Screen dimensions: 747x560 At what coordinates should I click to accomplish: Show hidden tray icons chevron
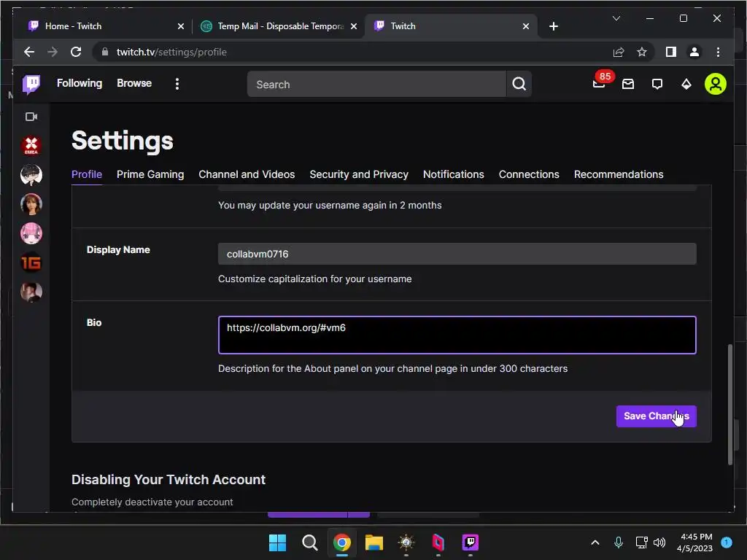coord(595,542)
